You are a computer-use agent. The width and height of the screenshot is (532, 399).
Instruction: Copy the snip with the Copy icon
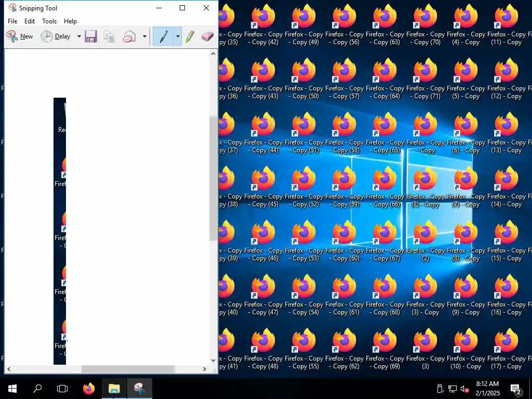[x=109, y=36]
